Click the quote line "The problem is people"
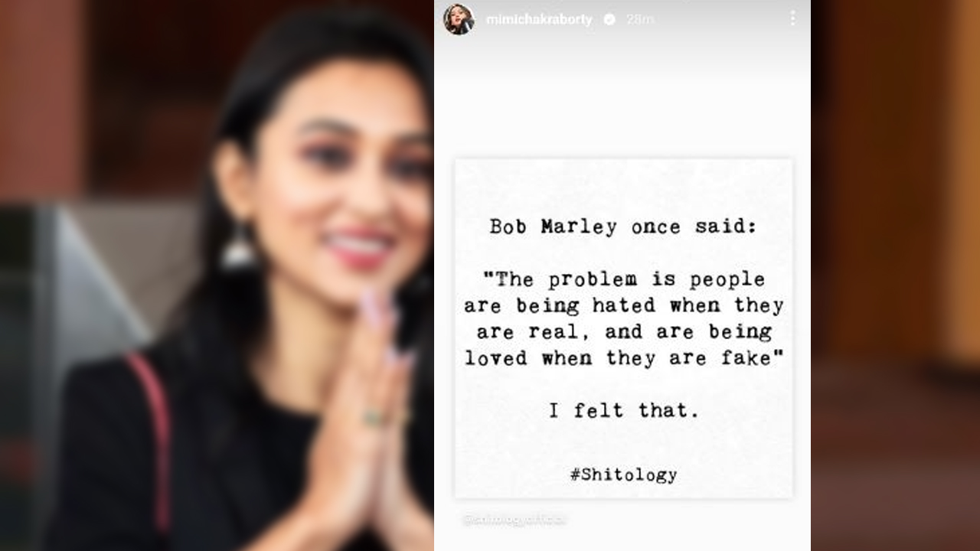The height and width of the screenshot is (551, 980). click(x=624, y=279)
